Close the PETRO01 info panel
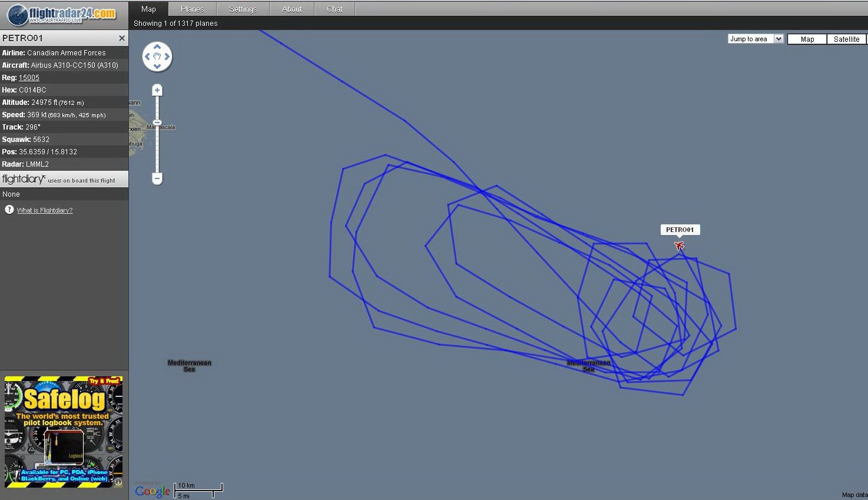This screenshot has height=500, width=868. (x=122, y=38)
